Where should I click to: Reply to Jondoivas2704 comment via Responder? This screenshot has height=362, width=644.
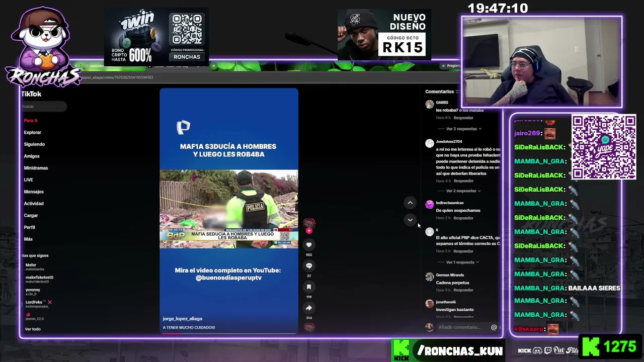coord(463,181)
